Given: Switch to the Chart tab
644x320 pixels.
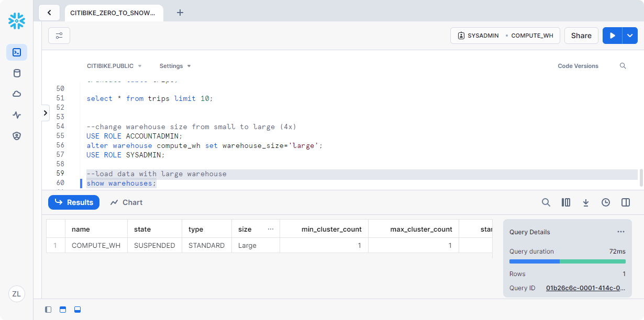Looking at the screenshot, I should click(126, 202).
